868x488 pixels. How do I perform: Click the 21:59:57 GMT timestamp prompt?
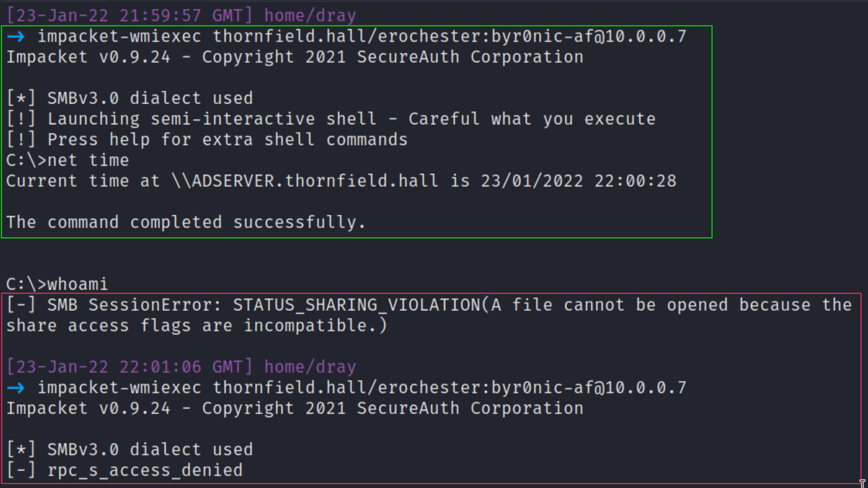[x=129, y=16]
